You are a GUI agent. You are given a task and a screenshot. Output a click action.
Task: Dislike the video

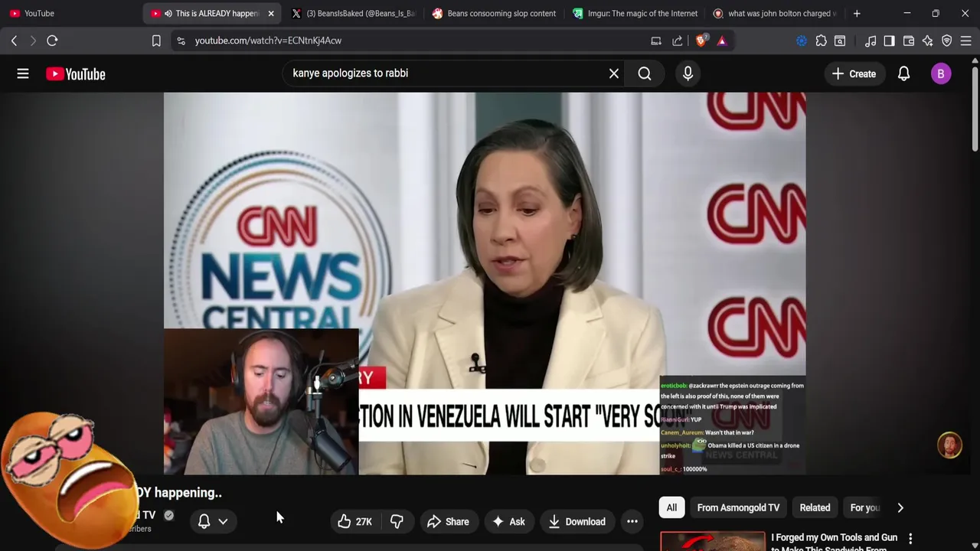coord(397,521)
